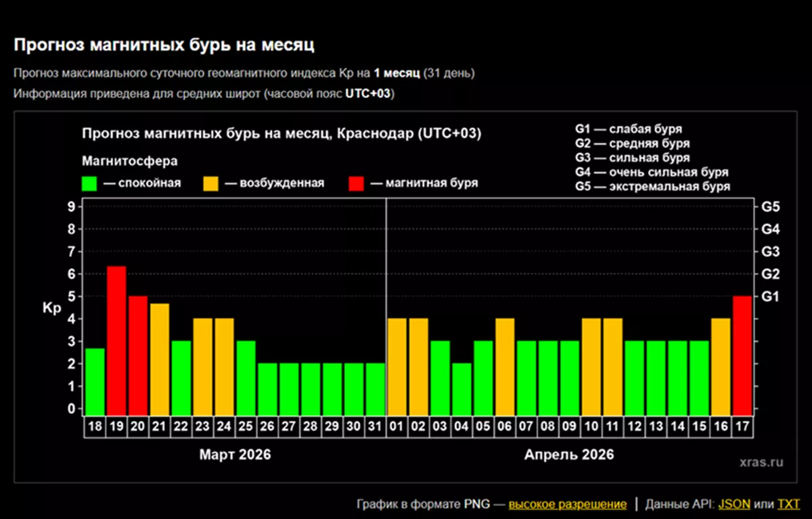Click the date label 31 on the axis
The width and height of the screenshot is (812, 519).
(x=375, y=428)
